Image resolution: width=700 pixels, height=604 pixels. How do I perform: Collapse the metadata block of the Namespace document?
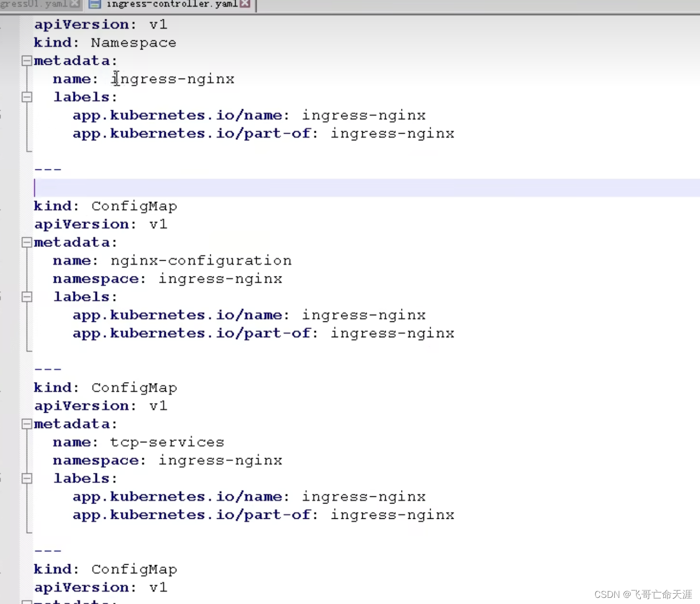tap(27, 61)
